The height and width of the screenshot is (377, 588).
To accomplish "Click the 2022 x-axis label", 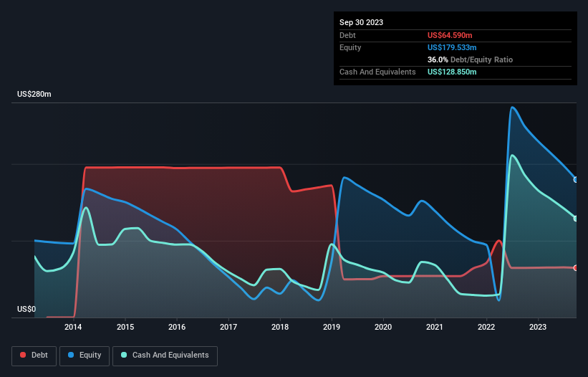I will point(486,327).
